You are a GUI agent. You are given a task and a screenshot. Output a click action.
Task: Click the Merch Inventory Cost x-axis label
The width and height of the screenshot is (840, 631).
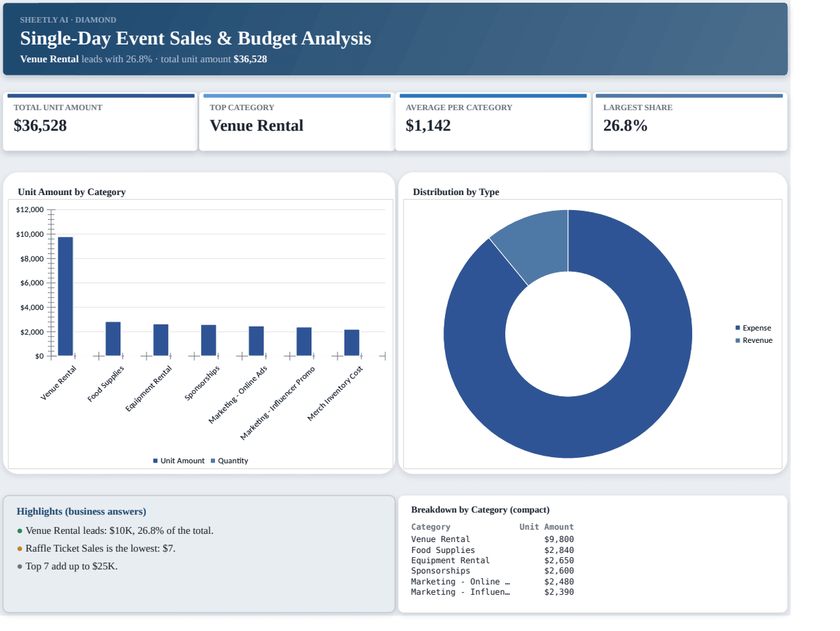click(x=335, y=393)
